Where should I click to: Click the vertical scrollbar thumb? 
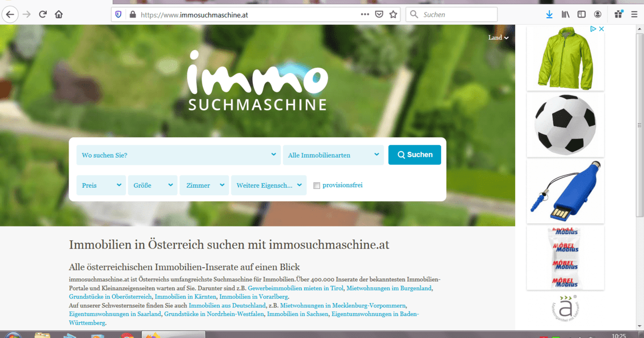tap(639, 124)
